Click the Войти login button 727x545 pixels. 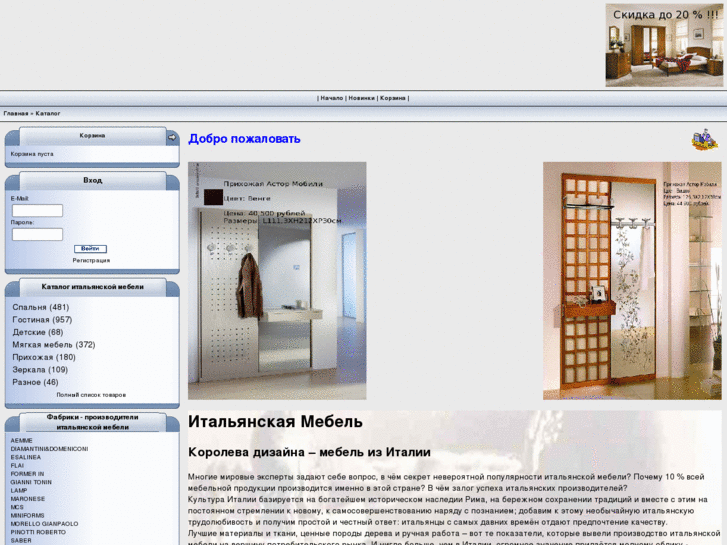(90, 249)
